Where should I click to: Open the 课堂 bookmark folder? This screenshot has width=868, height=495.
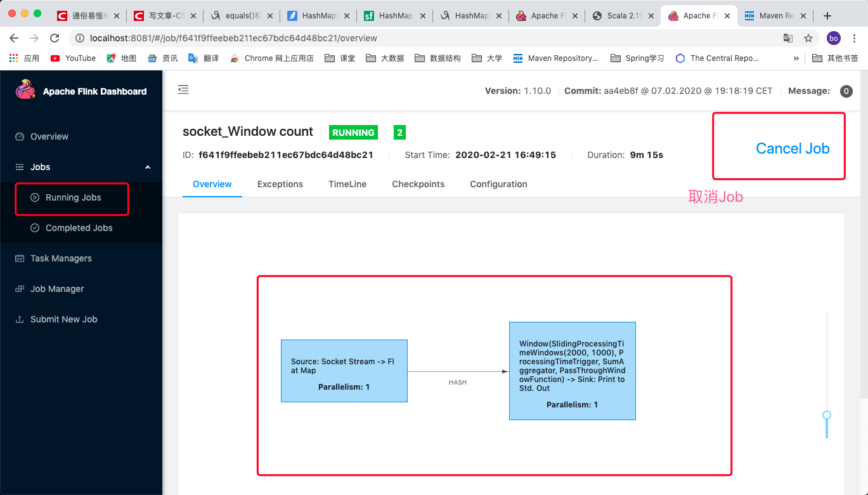(340, 58)
